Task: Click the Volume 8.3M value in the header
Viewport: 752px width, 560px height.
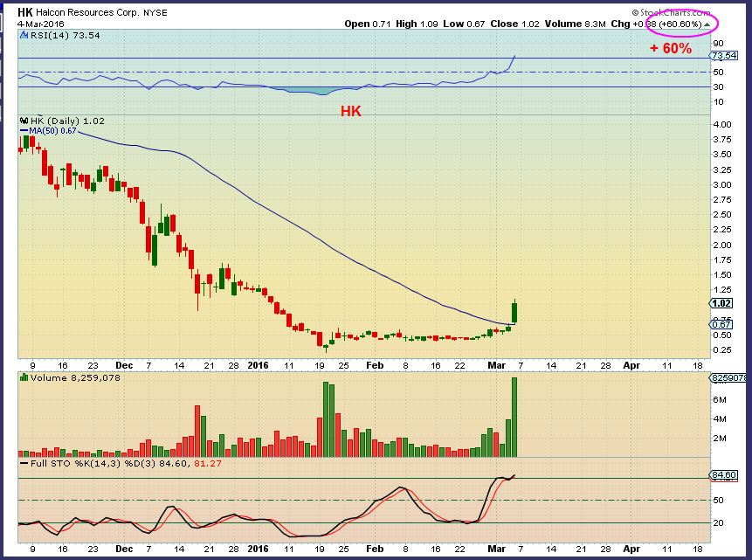Action: (575, 24)
